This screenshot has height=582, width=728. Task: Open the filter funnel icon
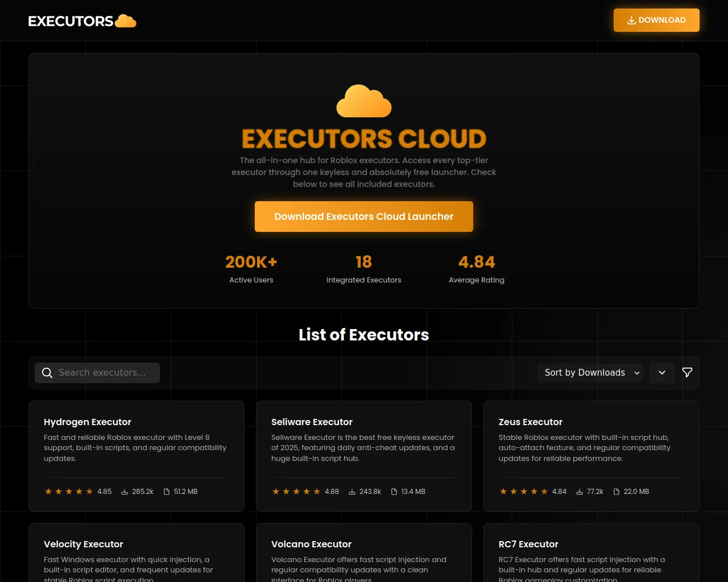(x=687, y=373)
